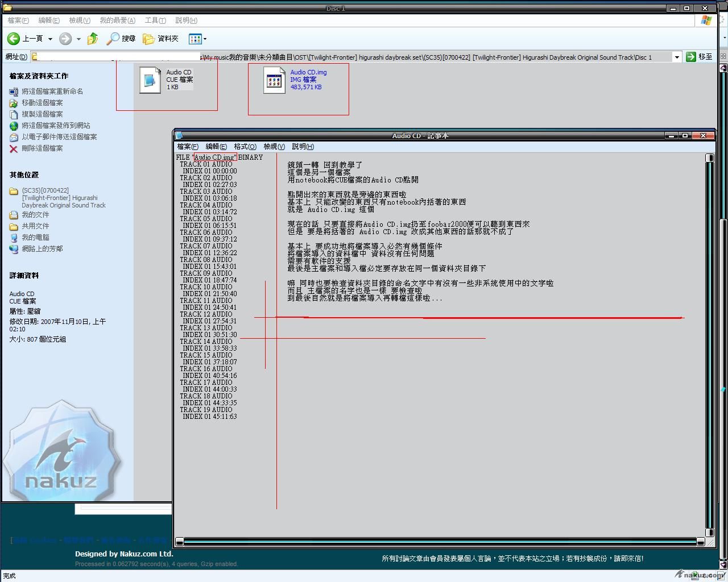Click the My Computer icon in other places
This screenshot has height=582, width=728.
pos(14,238)
